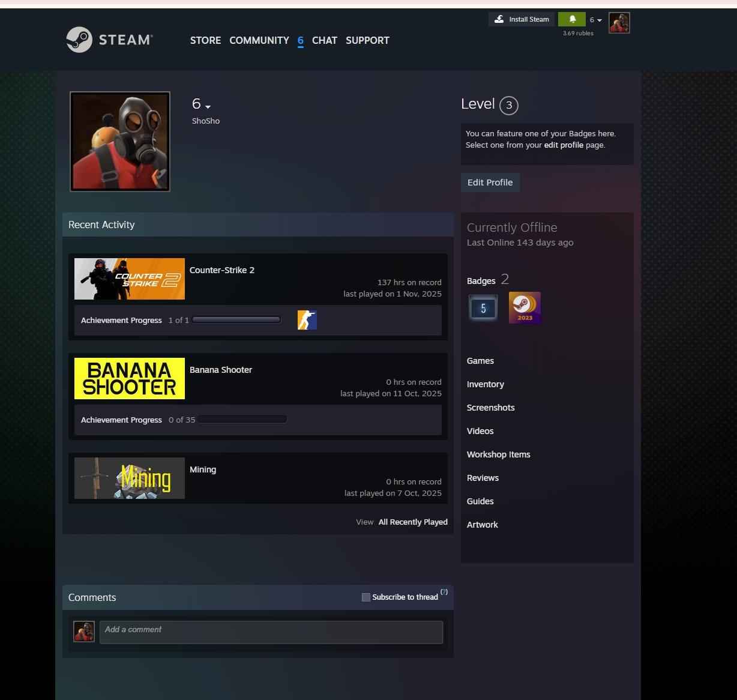Click the Steam Awards 2023 badge

[x=525, y=307]
